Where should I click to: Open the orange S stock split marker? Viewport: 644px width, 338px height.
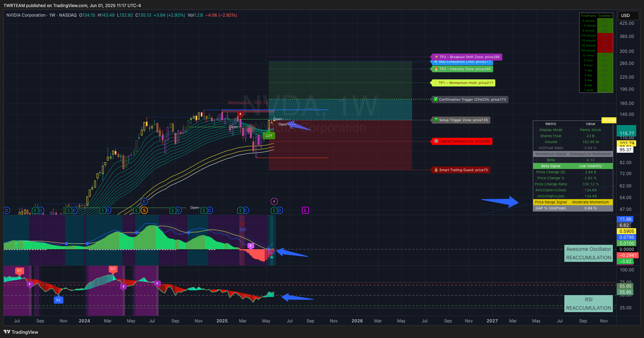coord(144,210)
